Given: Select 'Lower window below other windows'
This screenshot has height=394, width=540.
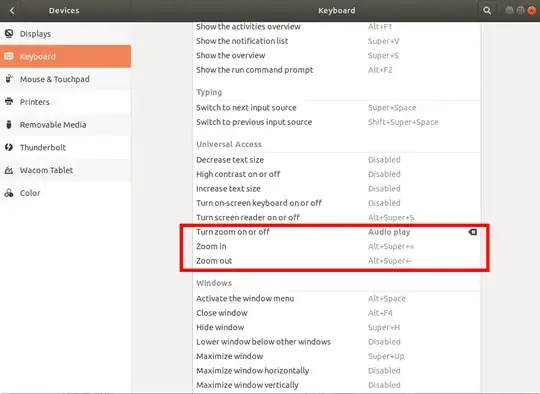Looking at the screenshot, I should pyautogui.click(x=336, y=342).
